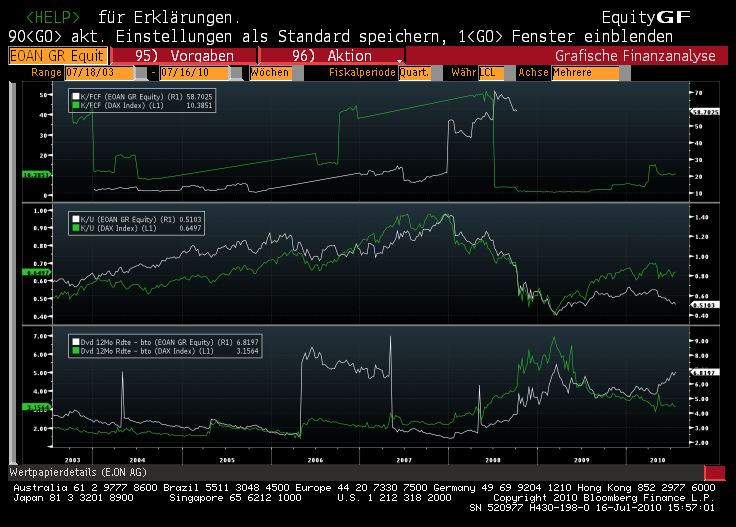Click the Fiskalperiode label
The height and width of the screenshot is (527, 736).
click(362, 73)
